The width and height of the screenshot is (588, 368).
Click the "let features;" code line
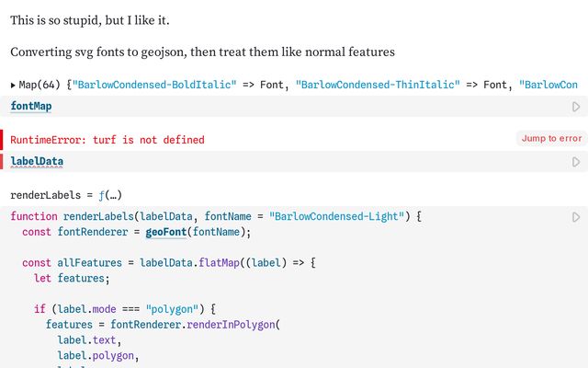72,278
